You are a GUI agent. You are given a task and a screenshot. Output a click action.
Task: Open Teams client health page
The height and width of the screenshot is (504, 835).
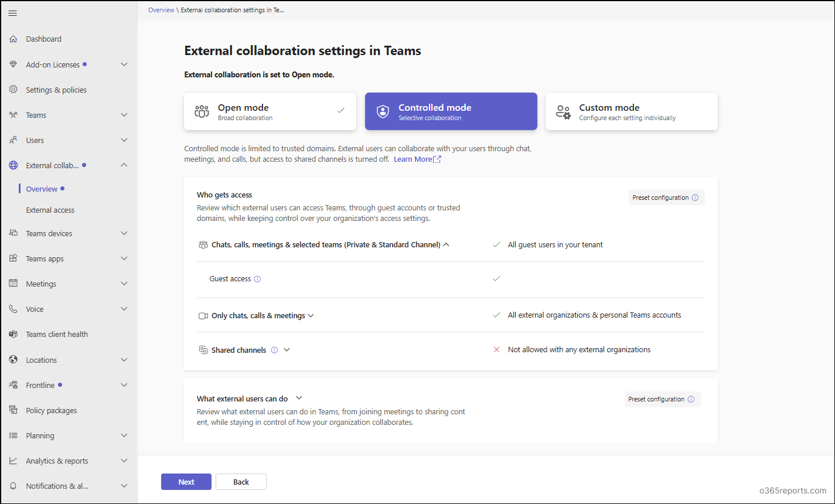pos(57,334)
